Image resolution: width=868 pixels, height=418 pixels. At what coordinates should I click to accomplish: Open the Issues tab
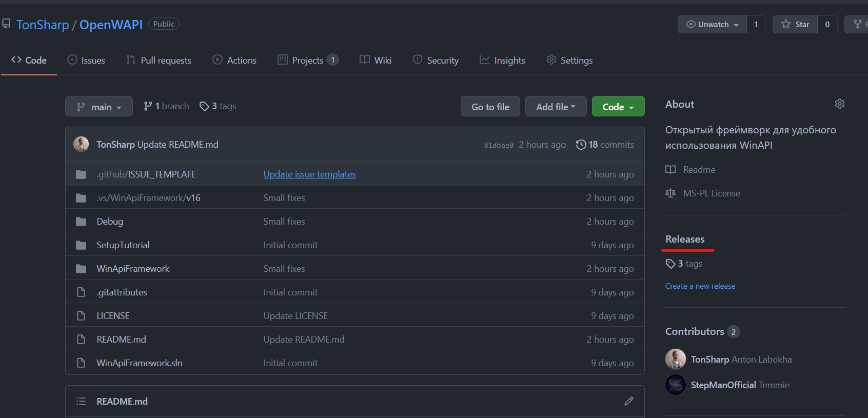coord(86,60)
